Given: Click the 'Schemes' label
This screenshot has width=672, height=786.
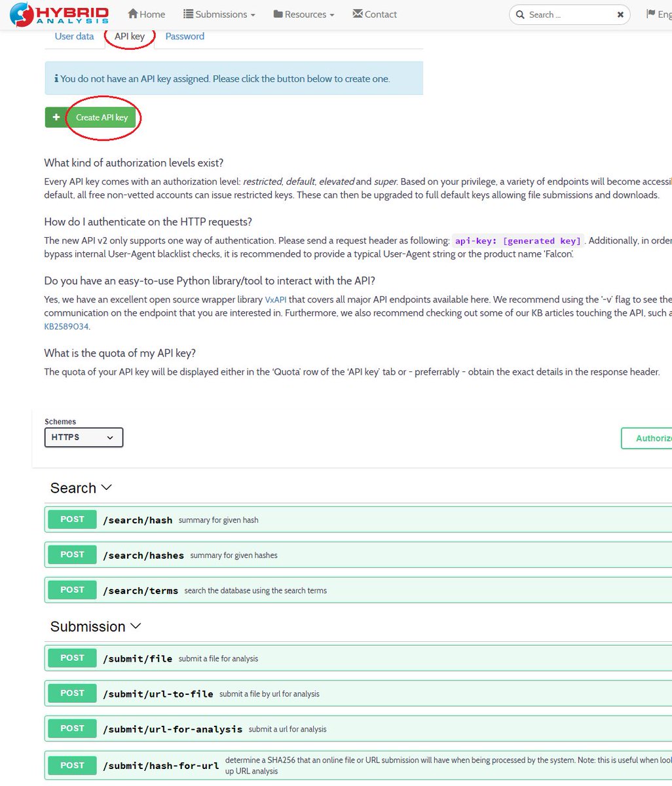Looking at the screenshot, I should (60, 422).
